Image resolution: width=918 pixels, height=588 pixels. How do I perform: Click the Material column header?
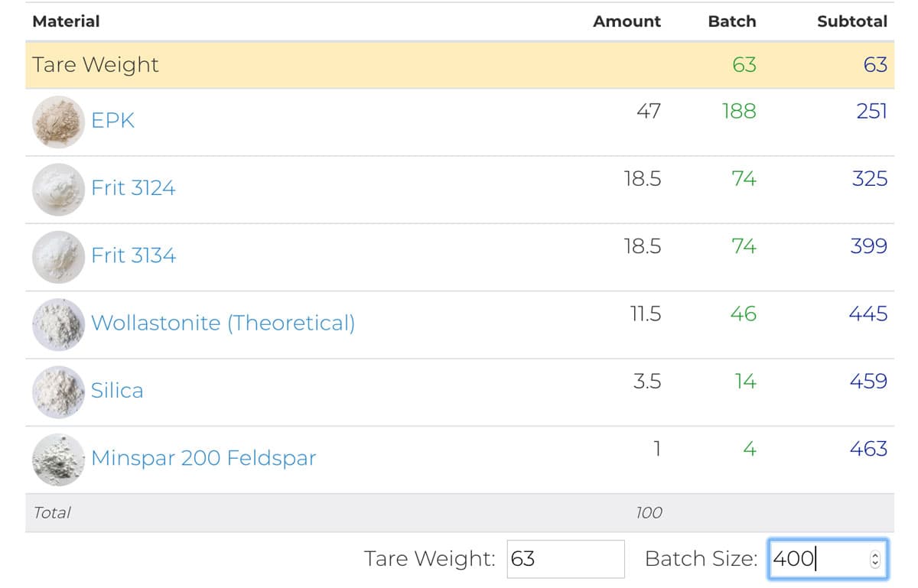(x=66, y=21)
